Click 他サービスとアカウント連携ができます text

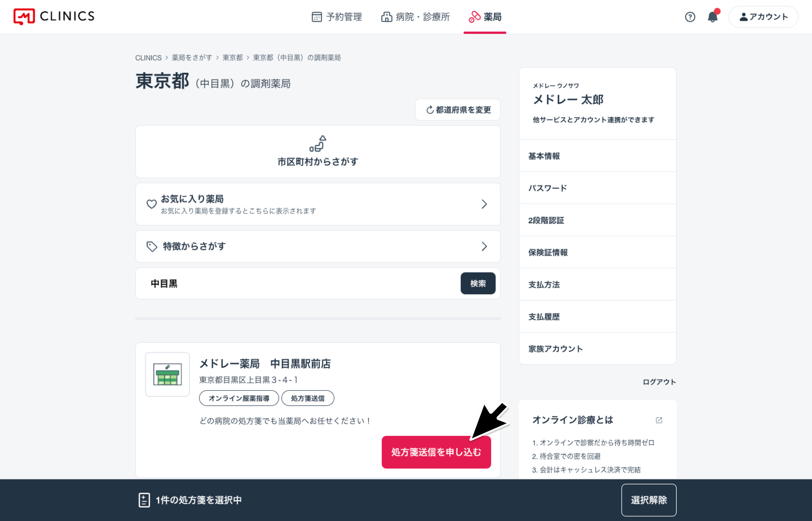click(x=594, y=120)
